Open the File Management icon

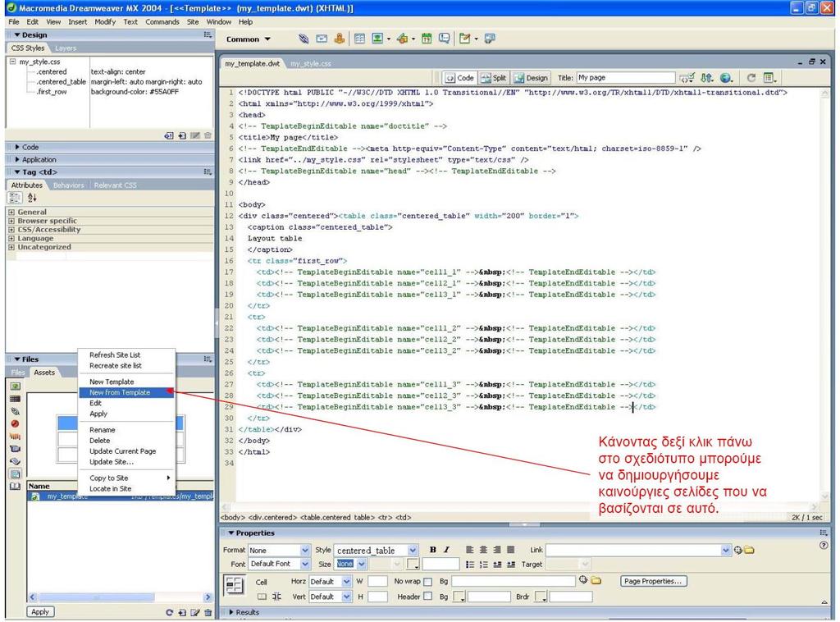[x=707, y=78]
